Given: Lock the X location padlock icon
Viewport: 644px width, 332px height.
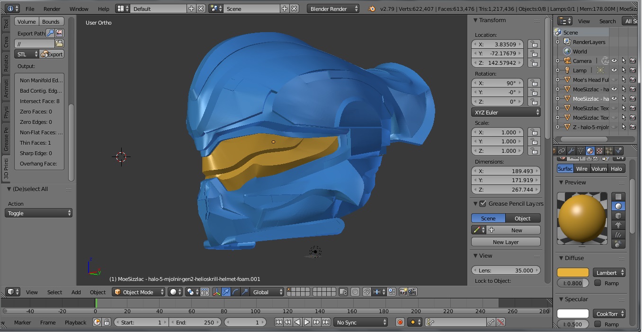Looking at the screenshot, I should (534, 44).
